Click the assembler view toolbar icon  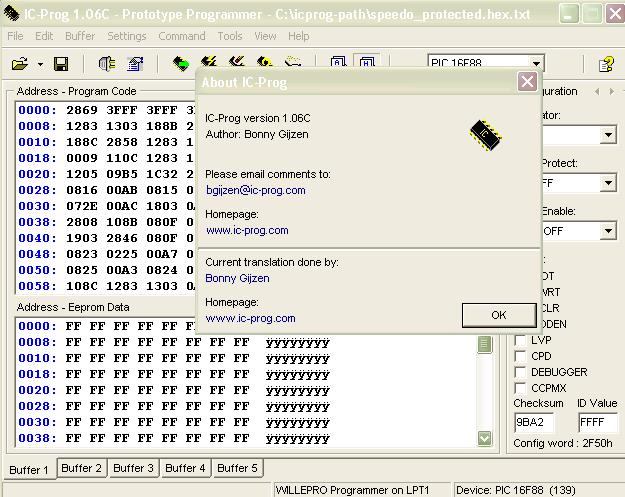[339, 64]
